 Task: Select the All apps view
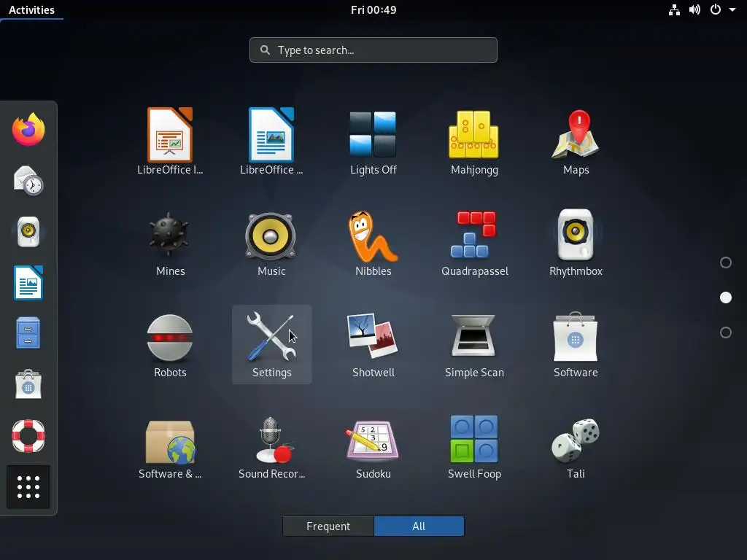tap(419, 526)
